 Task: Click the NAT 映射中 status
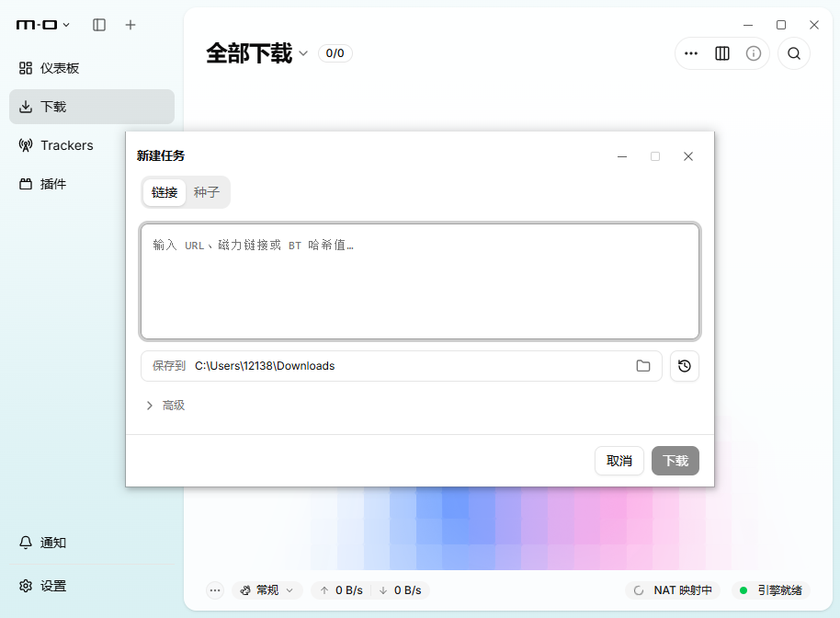(673, 590)
